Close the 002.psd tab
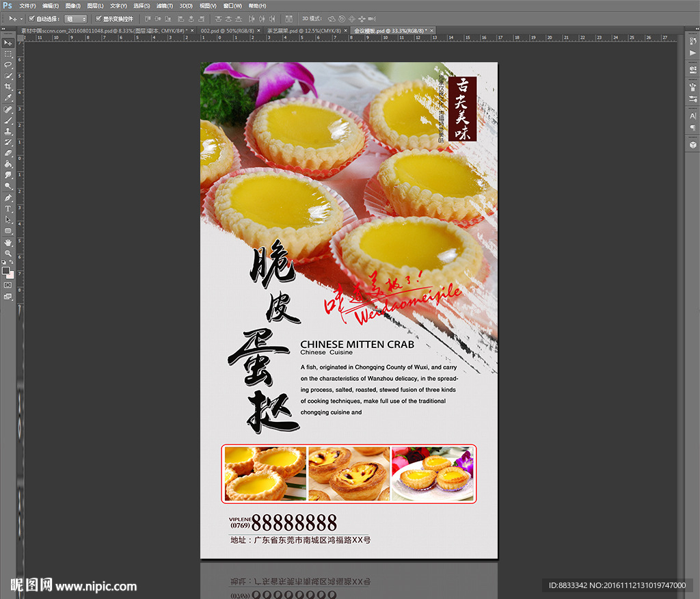 [258, 31]
